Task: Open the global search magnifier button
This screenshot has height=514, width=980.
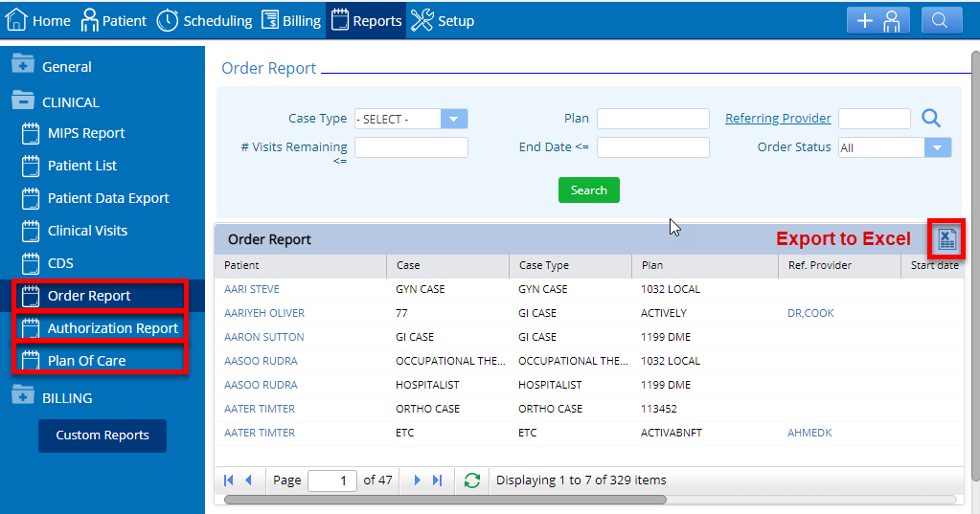Action: pyautogui.click(x=942, y=21)
